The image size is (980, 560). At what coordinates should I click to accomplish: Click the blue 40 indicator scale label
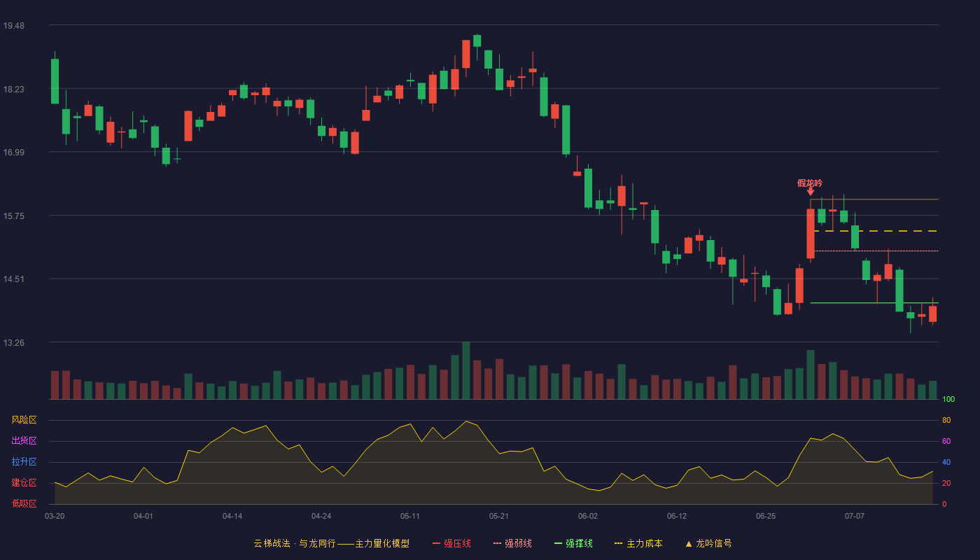point(946,462)
